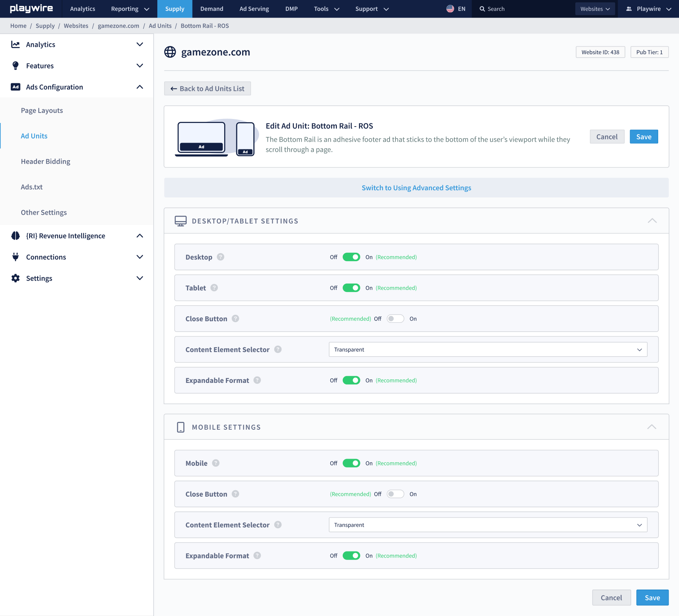The width and height of the screenshot is (679, 616).
Task: Open desktop Content Element Selector dropdown
Action: pos(488,350)
